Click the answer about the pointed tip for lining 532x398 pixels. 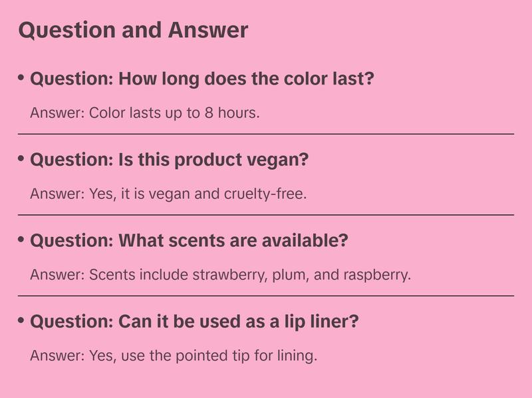[x=174, y=355]
